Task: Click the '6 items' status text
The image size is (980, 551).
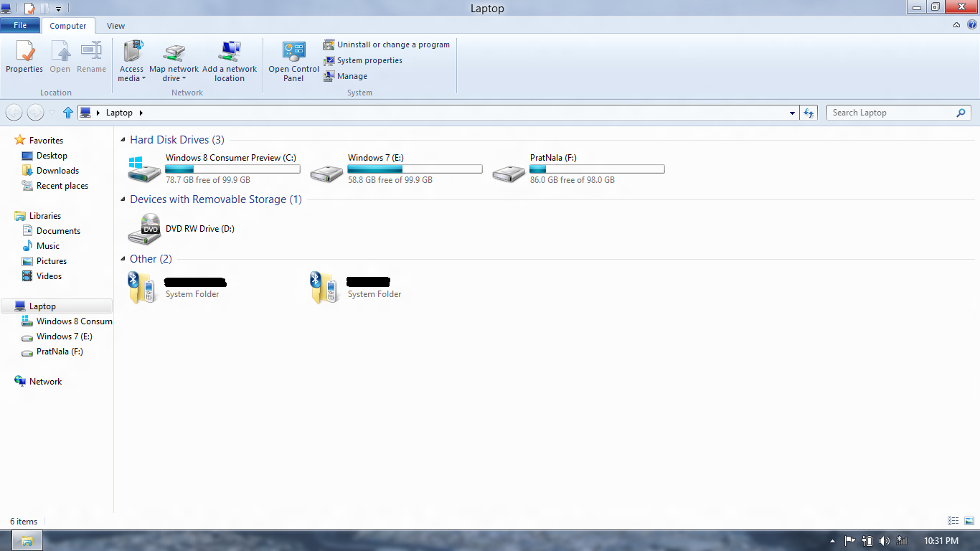Action: pos(24,522)
